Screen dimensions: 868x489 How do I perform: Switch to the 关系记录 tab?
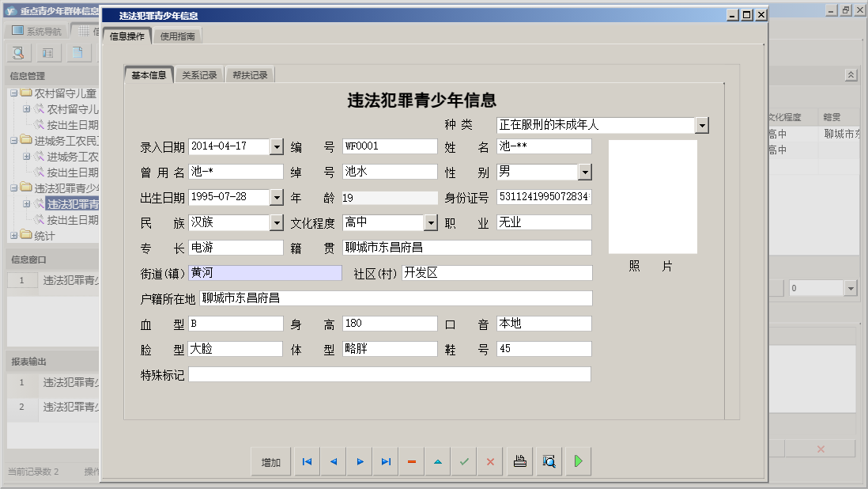coord(199,76)
